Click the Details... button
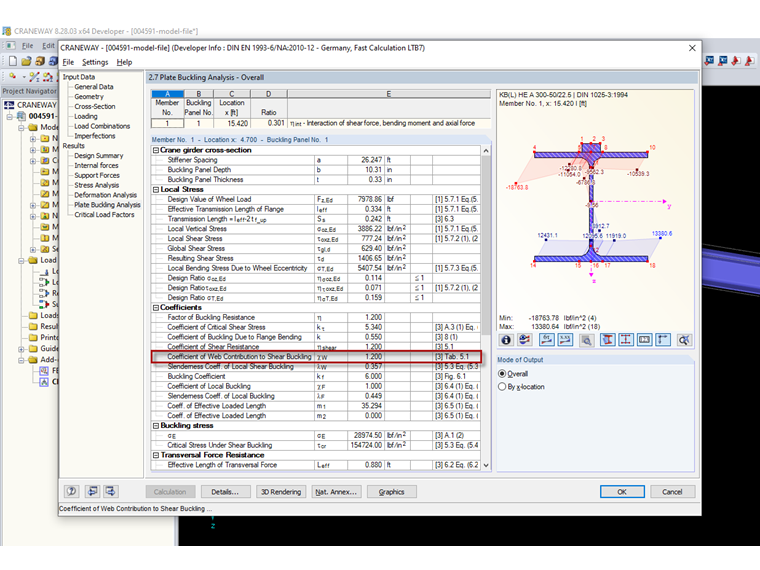 tap(225, 491)
